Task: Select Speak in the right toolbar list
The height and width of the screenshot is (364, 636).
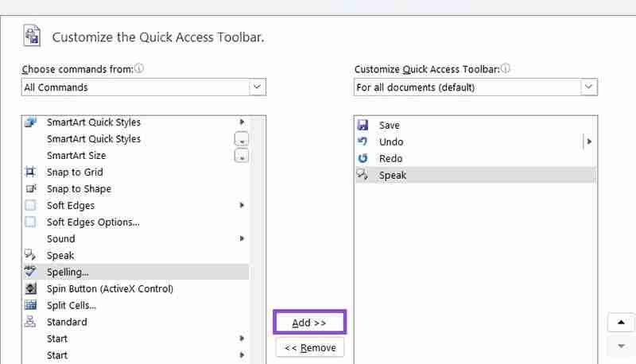Action: [393, 175]
